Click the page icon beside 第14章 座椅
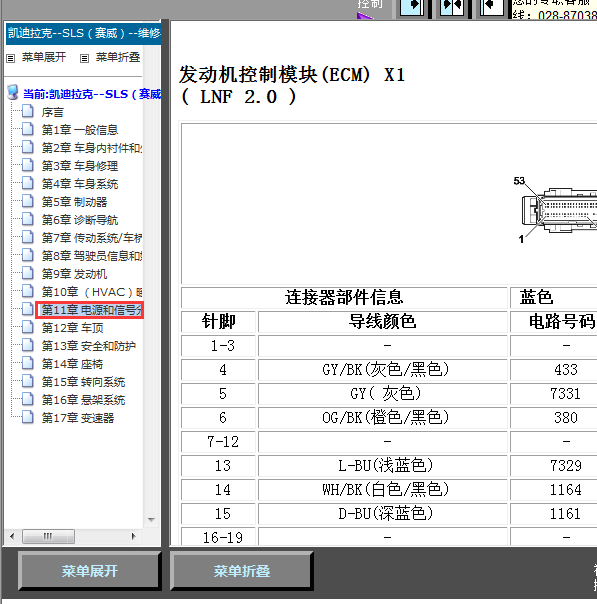Image resolution: width=597 pixels, height=604 pixels. 28,363
